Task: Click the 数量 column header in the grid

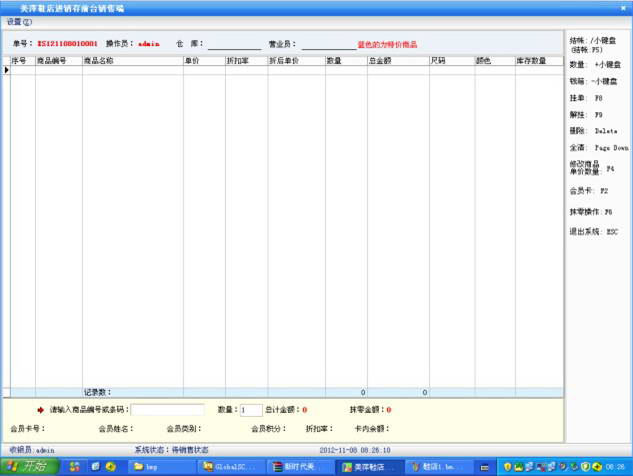Action: click(x=346, y=61)
